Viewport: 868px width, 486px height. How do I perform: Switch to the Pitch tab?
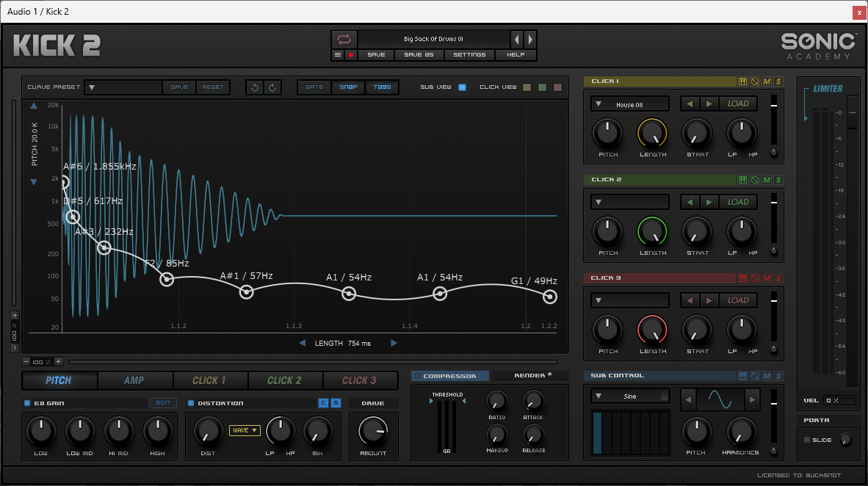[x=59, y=380]
